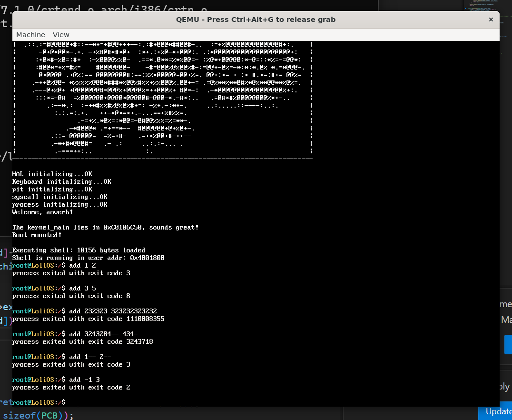Open the Machine menu in QEMU

pyautogui.click(x=30, y=35)
